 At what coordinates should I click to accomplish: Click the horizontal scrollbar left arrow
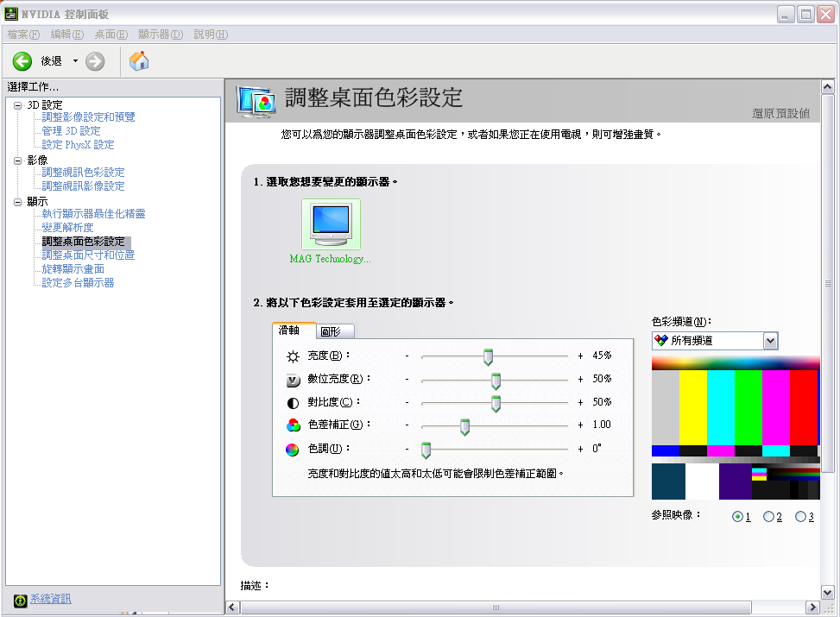(232, 608)
